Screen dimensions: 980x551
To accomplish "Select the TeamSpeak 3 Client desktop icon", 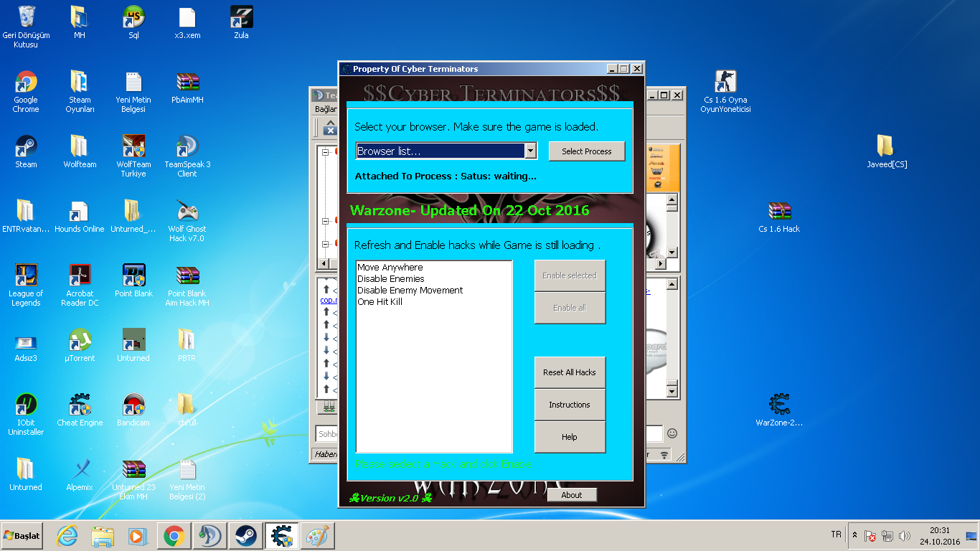I will 187,156.
